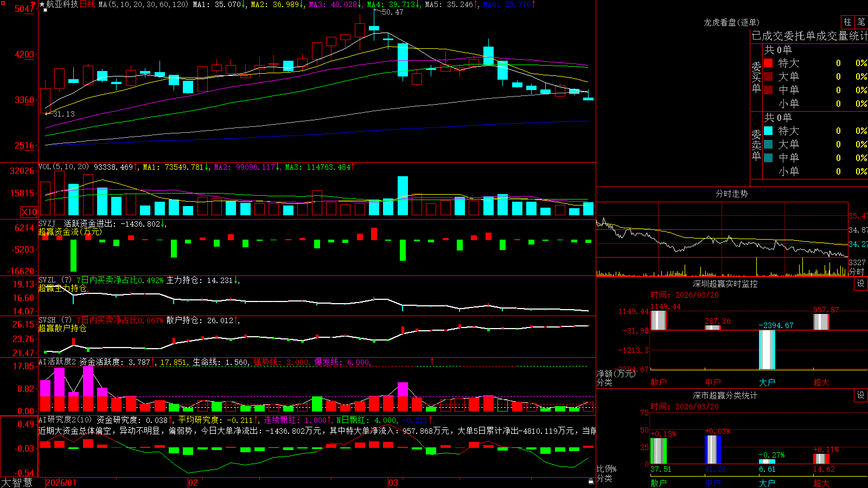868x488 pixels.
Task: Click the 散户 1149.44 bar in real-time monitor
Action: 659,320
